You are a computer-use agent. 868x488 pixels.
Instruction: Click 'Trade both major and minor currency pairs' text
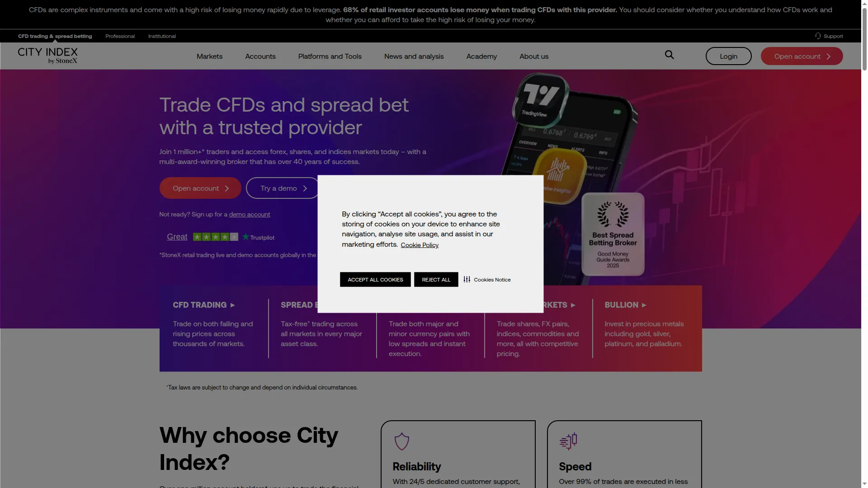tap(429, 338)
